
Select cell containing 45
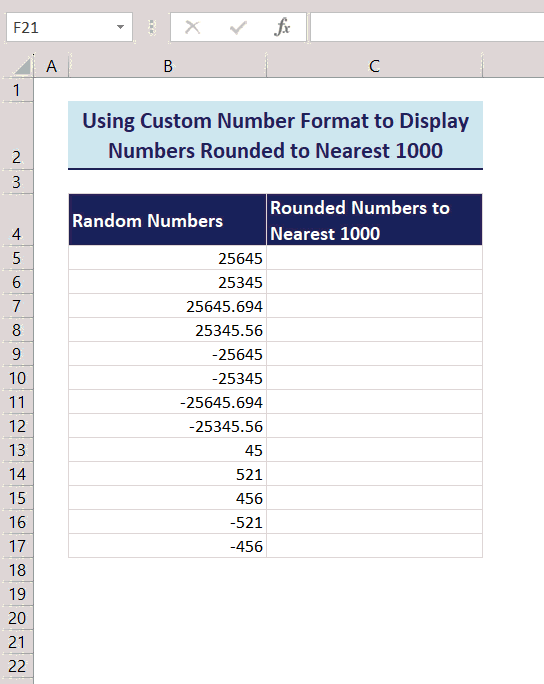[x=168, y=450]
